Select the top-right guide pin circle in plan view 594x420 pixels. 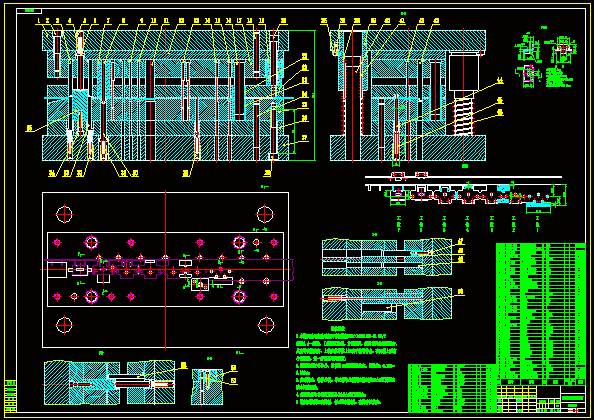point(265,215)
